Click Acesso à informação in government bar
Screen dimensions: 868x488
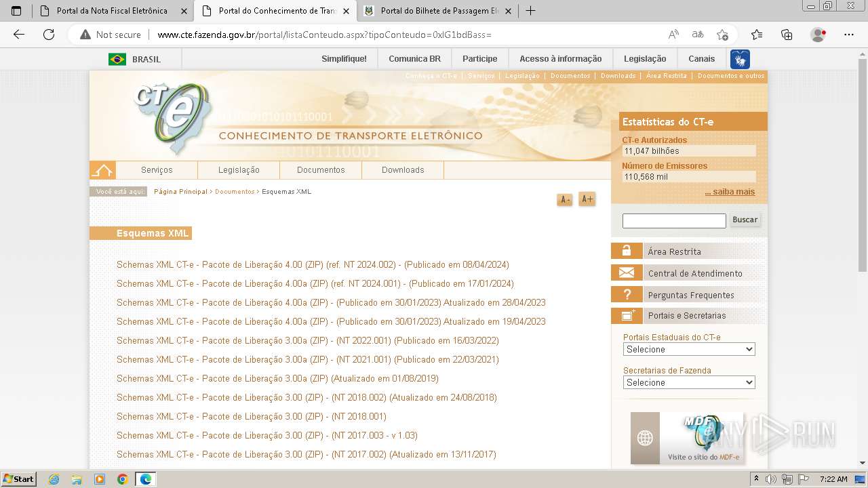561,59
